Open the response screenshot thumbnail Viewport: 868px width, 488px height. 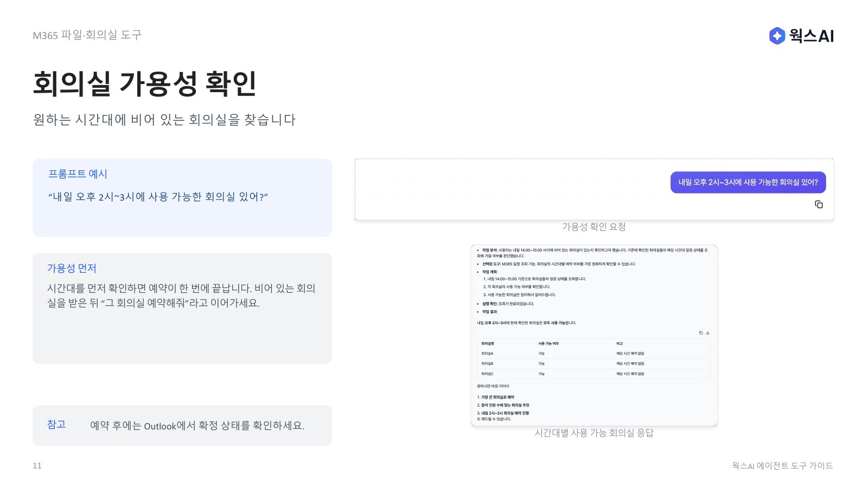click(x=594, y=336)
